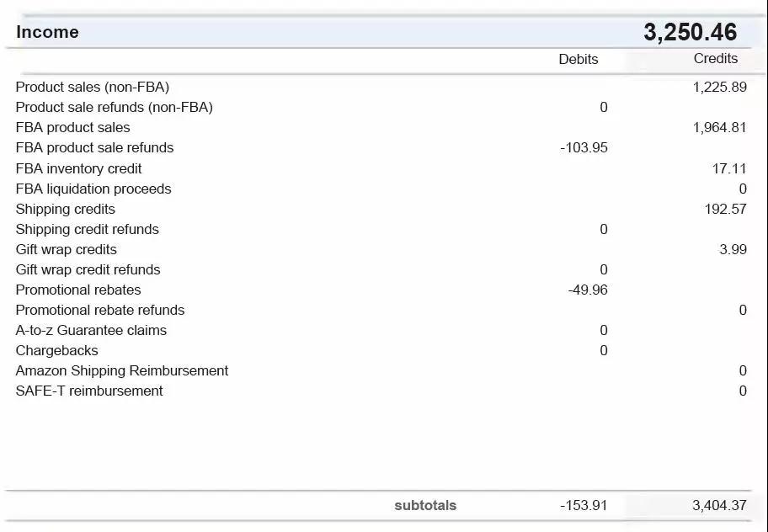Select the -103.95 refund debit value
This screenshot has width=768, height=532.
click(584, 147)
